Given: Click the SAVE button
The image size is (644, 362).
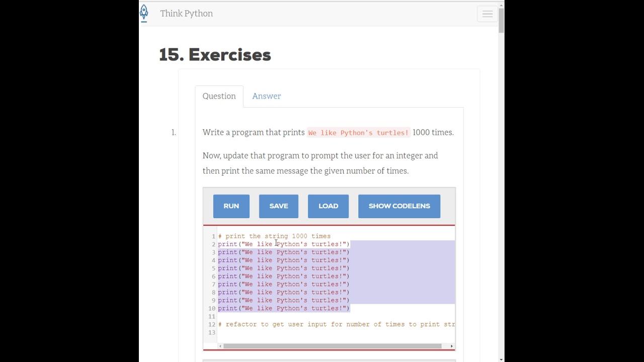Looking at the screenshot, I should 279,206.
